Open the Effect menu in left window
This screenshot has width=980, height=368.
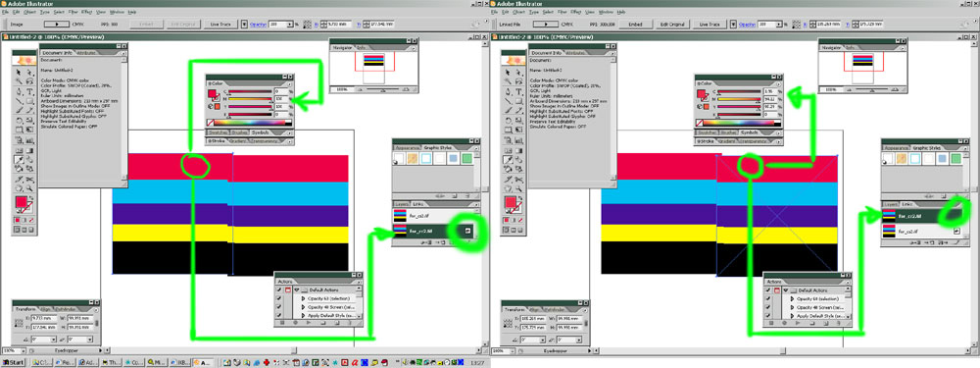(86, 11)
